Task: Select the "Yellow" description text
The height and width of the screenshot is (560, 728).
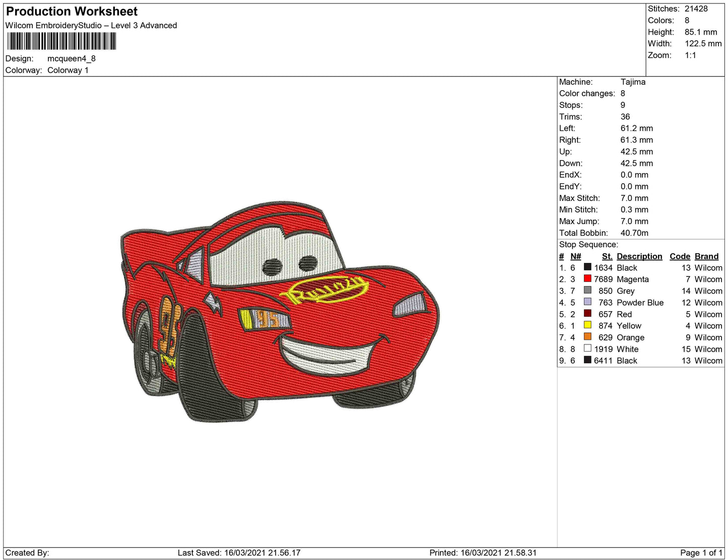Action: tap(629, 325)
